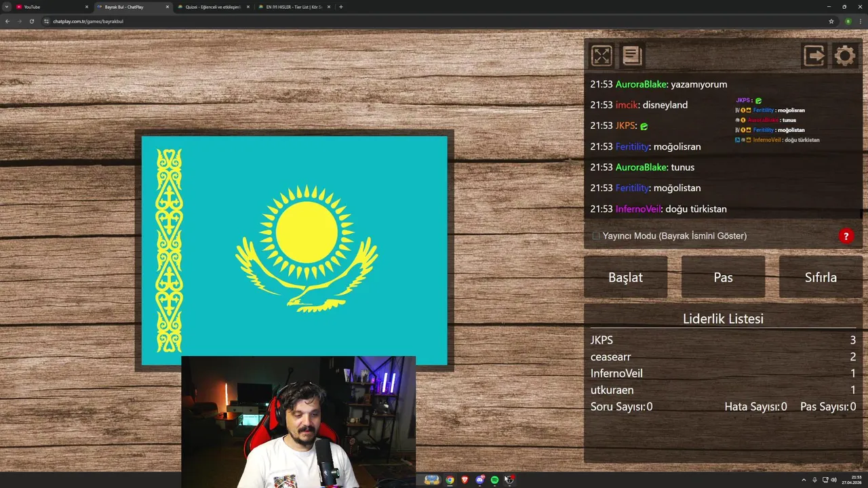Click imcik's 'disneyland' chat message
Viewport: 868px width, 488px height.
coord(639,105)
